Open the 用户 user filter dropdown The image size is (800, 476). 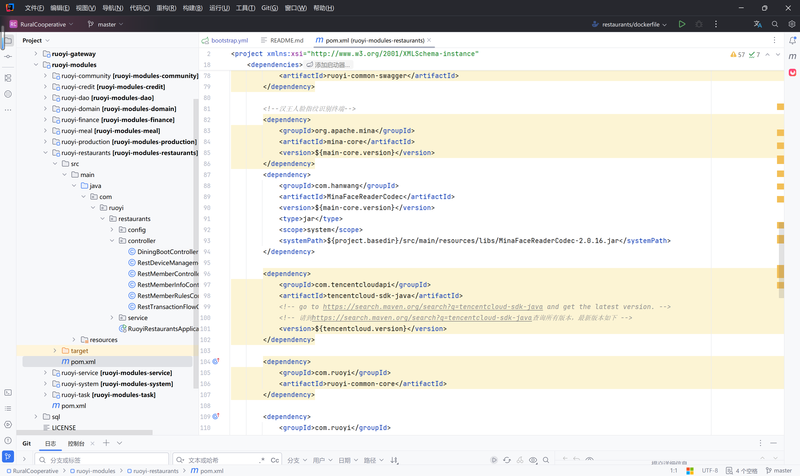click(x=322, y=460)
